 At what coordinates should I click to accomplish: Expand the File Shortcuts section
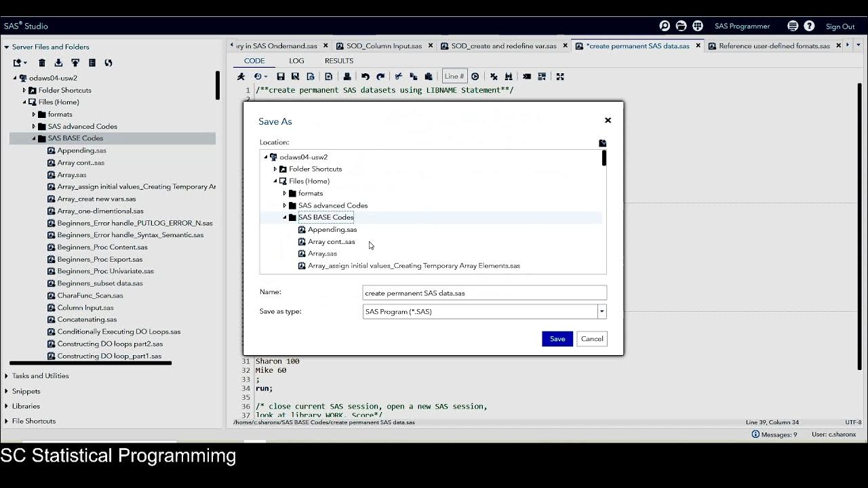coord(6,421)
